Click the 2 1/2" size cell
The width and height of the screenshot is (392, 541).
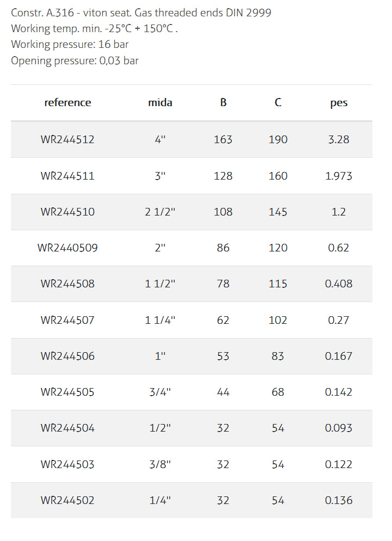(x=160, y=212)
